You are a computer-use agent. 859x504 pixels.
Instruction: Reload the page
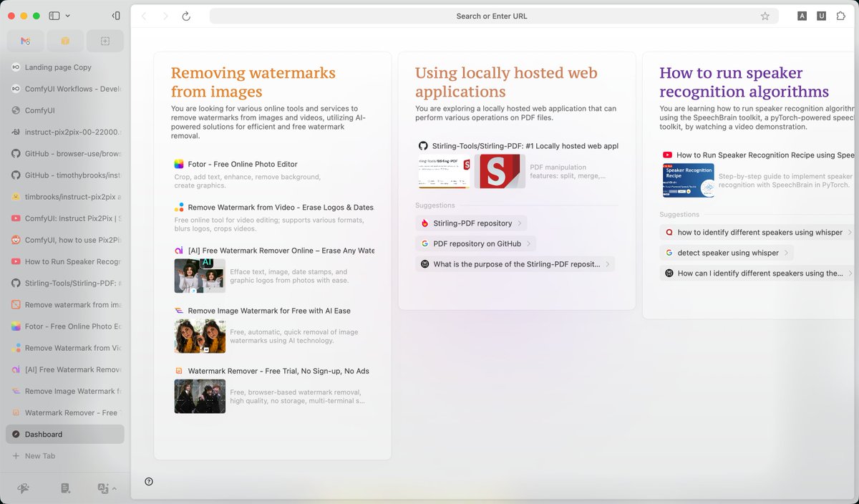pos(186,16)
